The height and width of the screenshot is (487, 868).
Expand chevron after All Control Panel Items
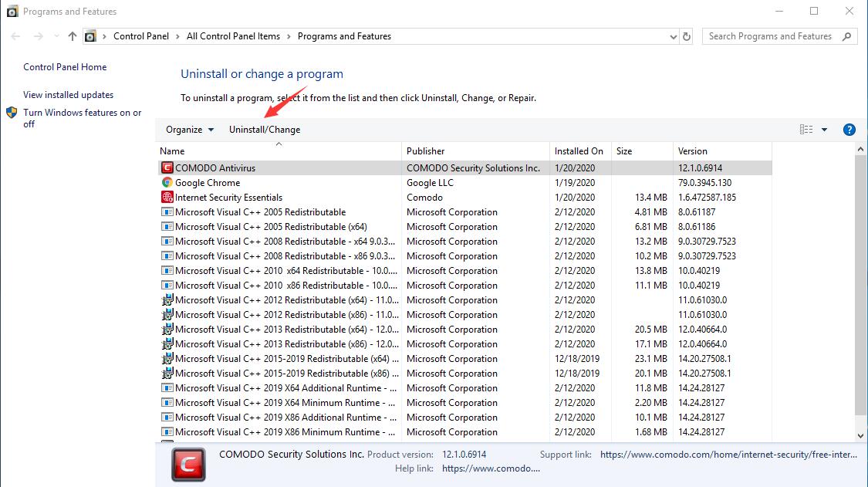tap(289, 36)
